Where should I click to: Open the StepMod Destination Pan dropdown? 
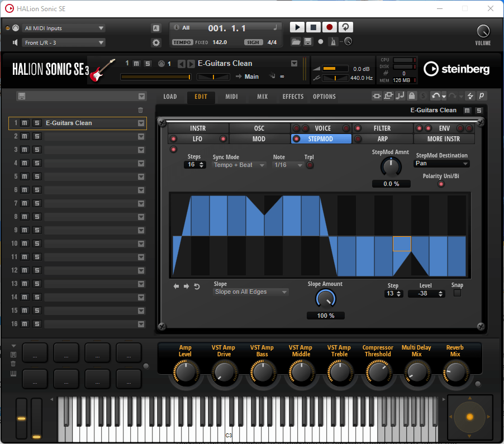pyautogui.click(x=441, y=164)
